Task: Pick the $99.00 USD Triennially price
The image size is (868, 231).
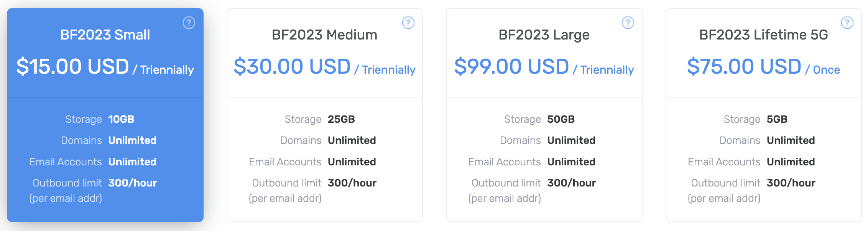Action: coord(544,67)
